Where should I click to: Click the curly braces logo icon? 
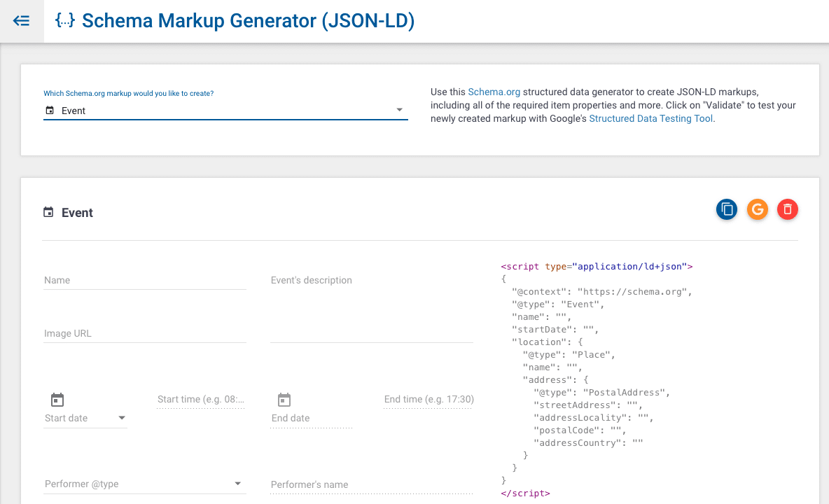(65, 20)
